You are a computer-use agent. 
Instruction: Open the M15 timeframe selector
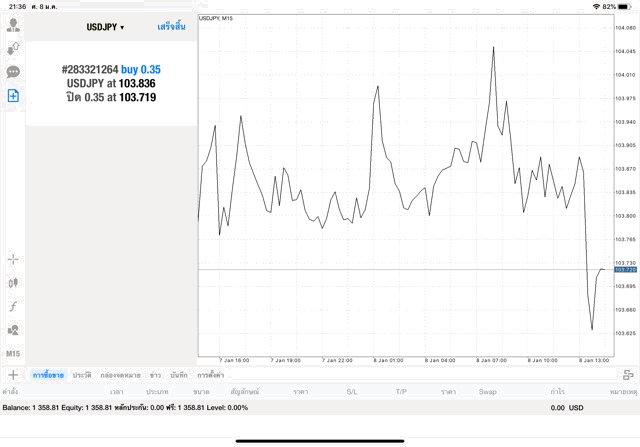[13, 354]
